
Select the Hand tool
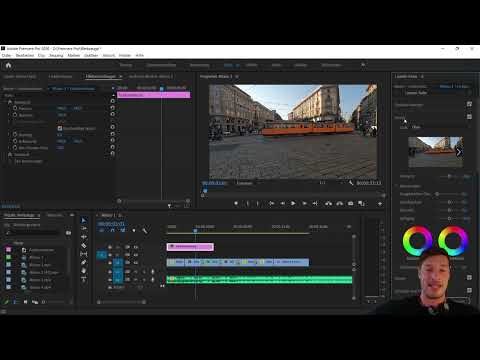(x=84, y=271)
